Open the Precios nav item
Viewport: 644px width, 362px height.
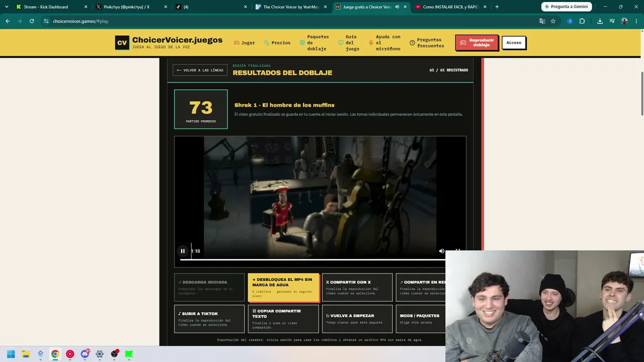coord(277,43)
